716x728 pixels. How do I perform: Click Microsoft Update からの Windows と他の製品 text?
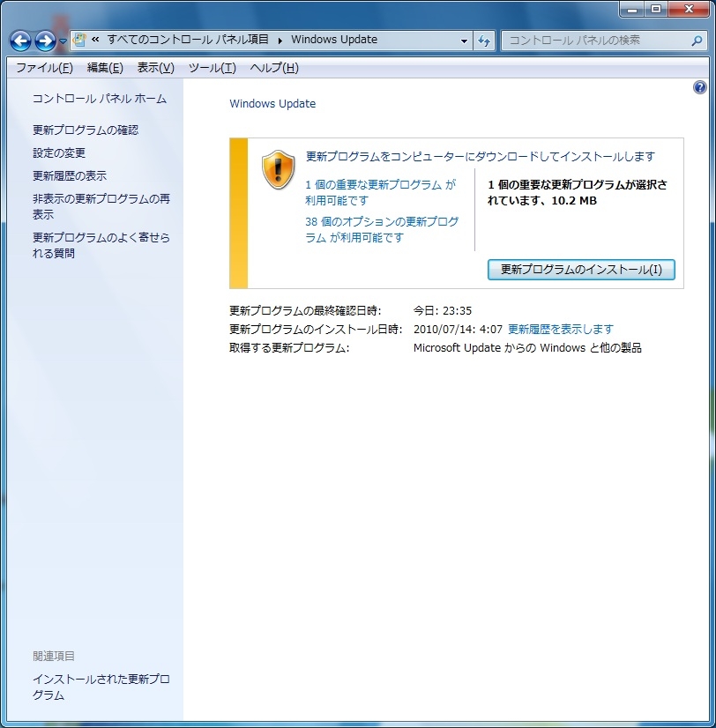click(x=527, y=348)
